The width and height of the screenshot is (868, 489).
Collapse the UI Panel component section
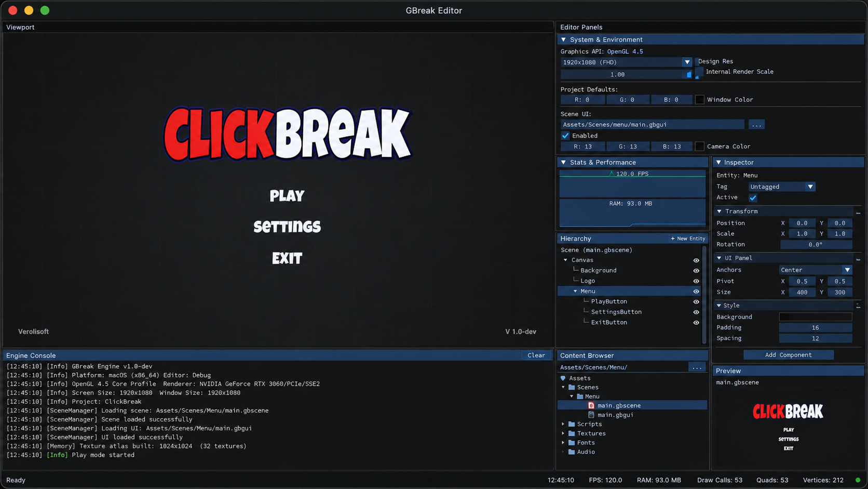pos(720,258)
